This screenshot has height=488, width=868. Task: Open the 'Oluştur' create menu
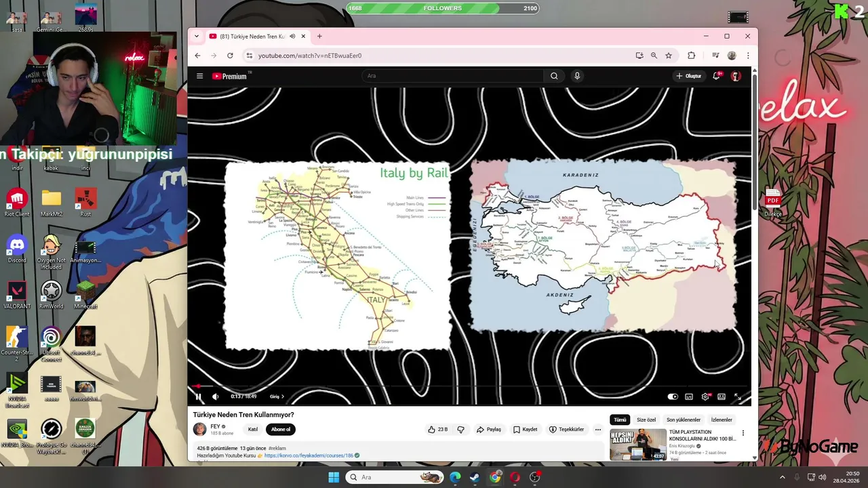pos(689,76)
